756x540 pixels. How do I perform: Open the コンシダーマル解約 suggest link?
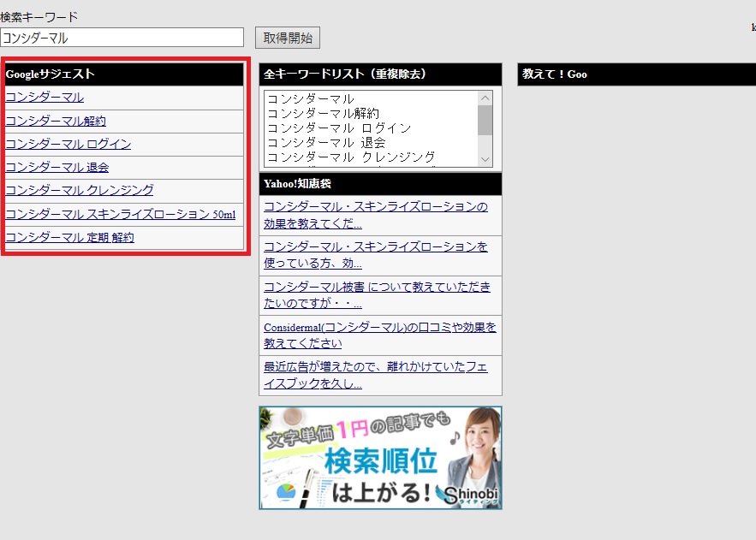click(x=56, y=121)
